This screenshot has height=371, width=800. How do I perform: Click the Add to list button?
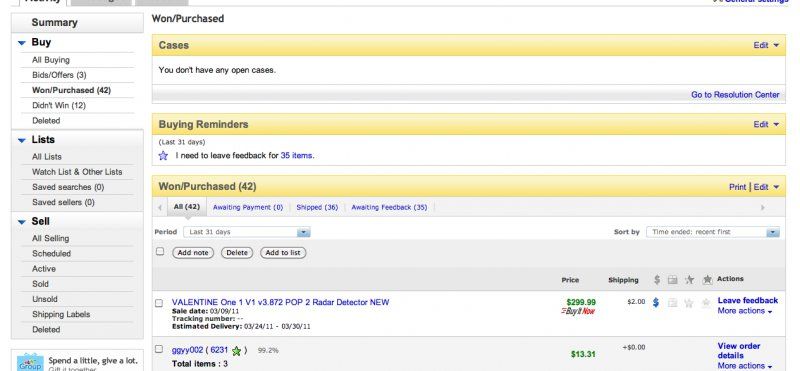pyautogui.click(x=283, y=253)
